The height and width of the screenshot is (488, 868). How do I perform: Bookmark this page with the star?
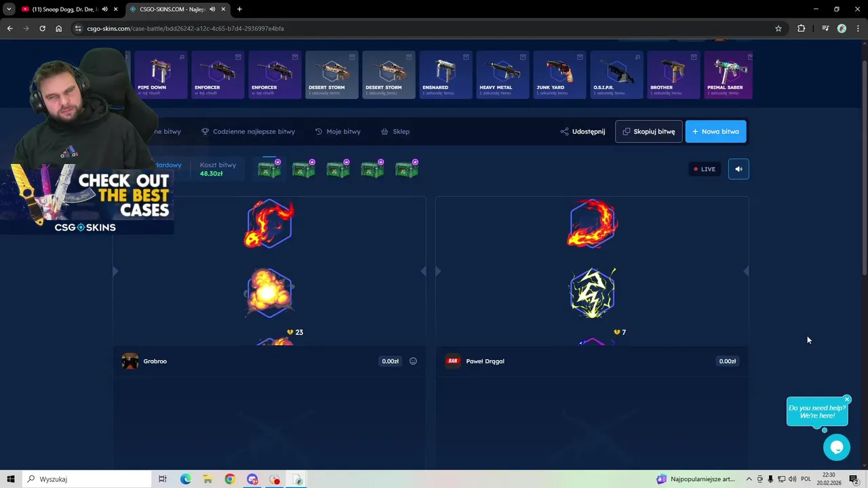click(x=778, y=28)
